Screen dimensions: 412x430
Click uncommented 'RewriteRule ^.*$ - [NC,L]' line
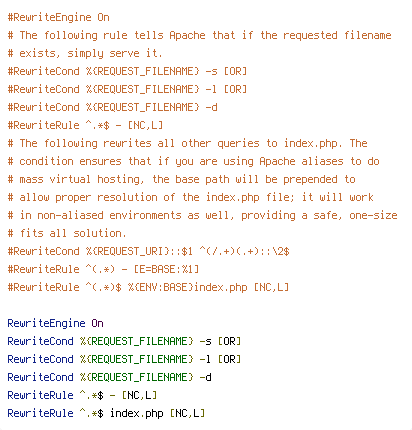(82, 395)
